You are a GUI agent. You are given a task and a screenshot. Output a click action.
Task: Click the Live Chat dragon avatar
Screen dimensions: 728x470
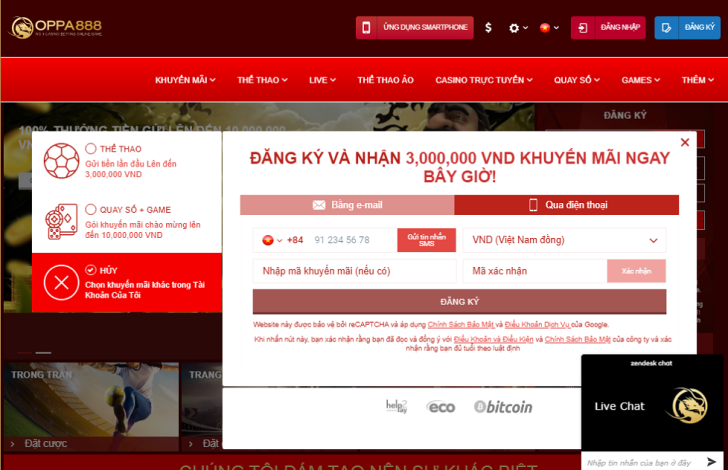[x=689, y=405]
